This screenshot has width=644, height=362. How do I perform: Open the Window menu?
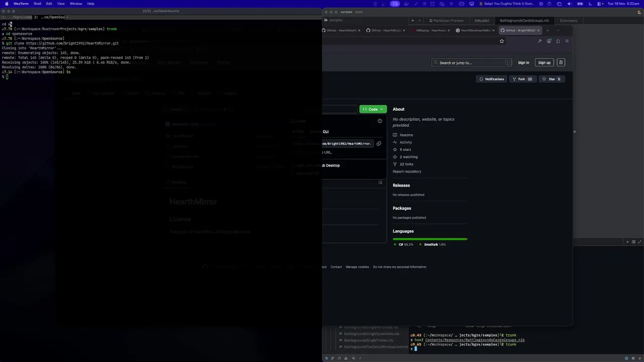click(76, 4)
